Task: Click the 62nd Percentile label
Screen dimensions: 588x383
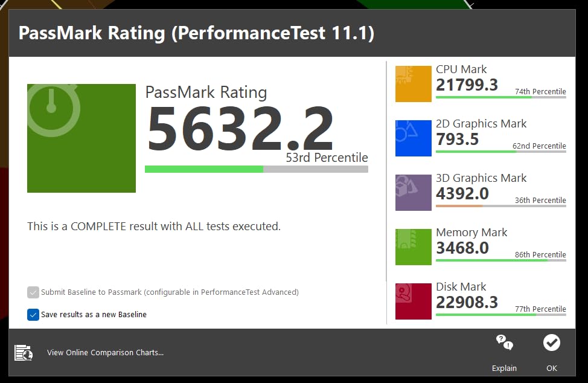Action: coord(539,146)
